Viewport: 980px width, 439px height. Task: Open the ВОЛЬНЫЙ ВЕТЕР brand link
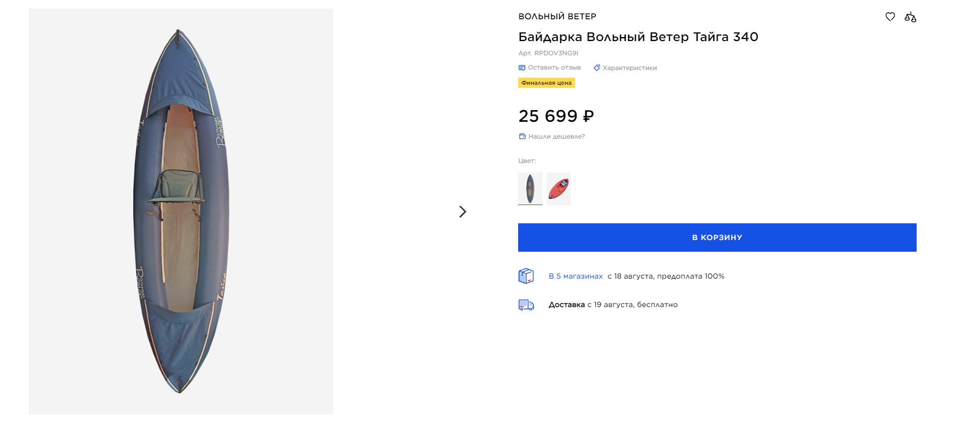557,16
